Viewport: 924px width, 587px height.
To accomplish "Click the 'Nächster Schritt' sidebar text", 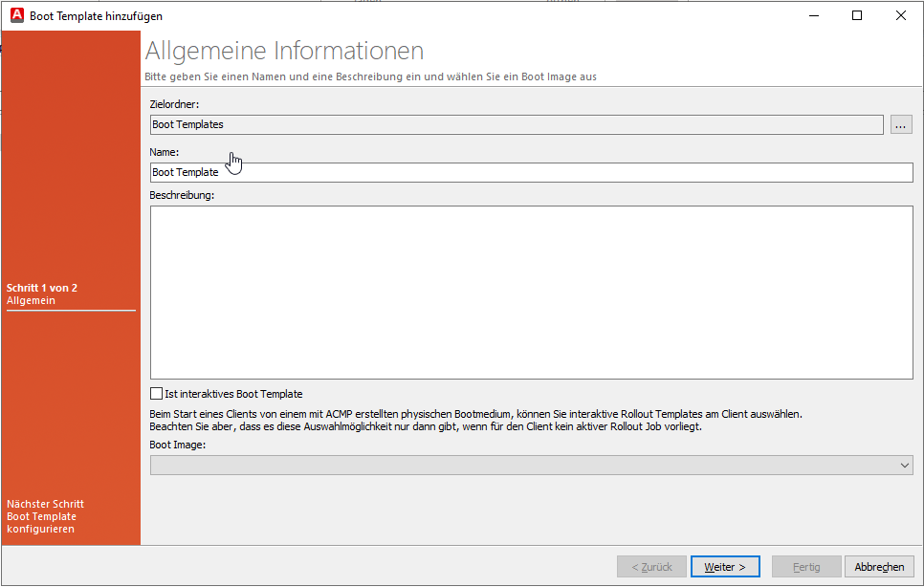I will click(45, 504).
